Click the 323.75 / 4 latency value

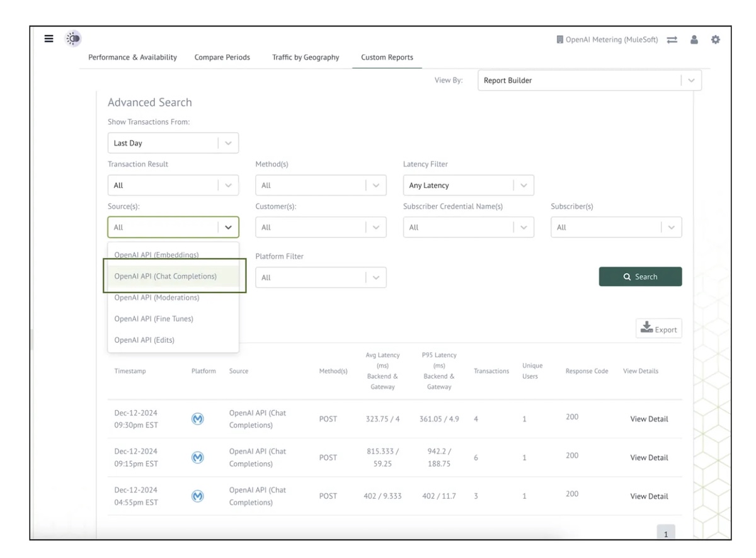click(x=382, y=419)
